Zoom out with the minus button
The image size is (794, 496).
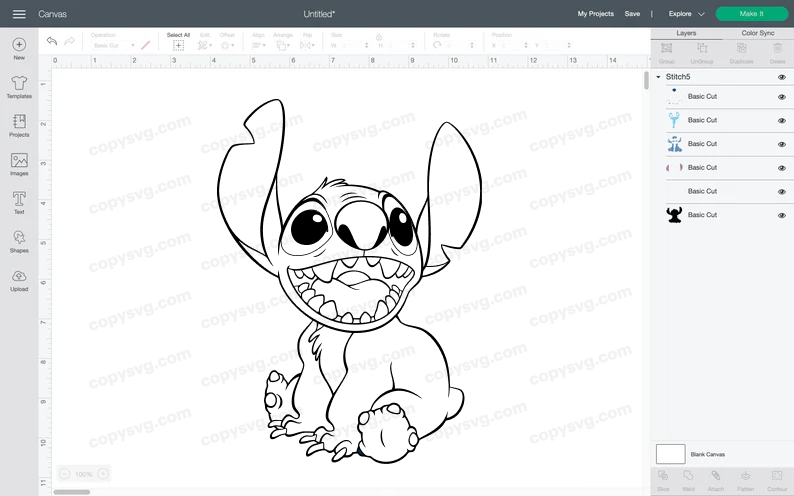click(64, 474)
